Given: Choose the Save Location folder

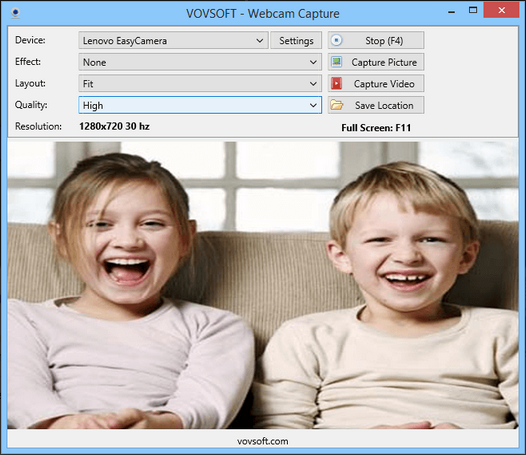Looking at the screenshot, I should pyautogui.click(x=376, y=105).
